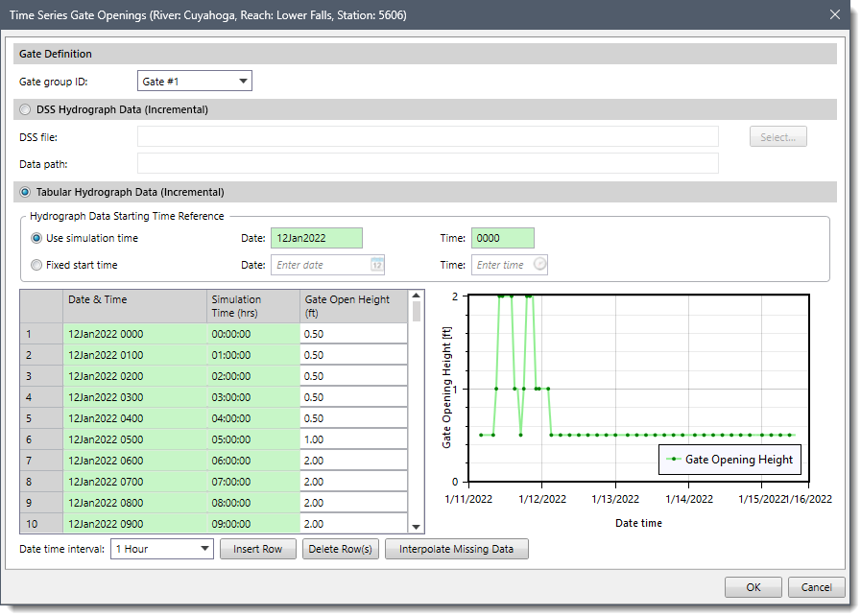
Task: Click Gate Open Height cell for row 10
Action: point(353,524)
